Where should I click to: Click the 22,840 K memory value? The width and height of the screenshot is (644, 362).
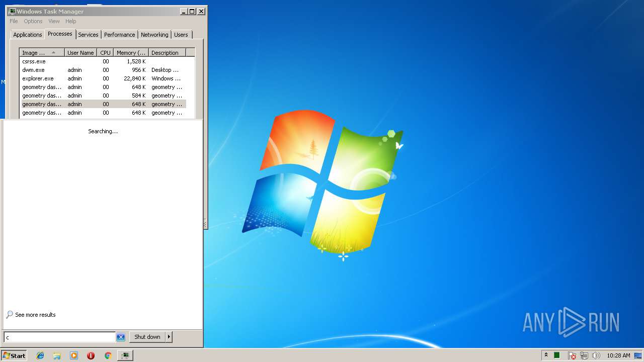point(135,78)
